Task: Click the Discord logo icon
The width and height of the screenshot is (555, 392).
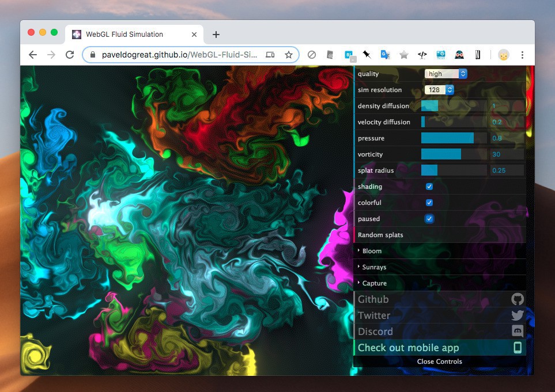Action: tap(518, 332)
